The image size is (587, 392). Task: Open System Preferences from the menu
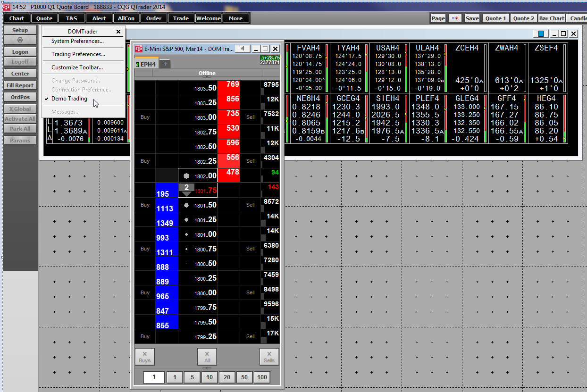[x=78, y=41]
